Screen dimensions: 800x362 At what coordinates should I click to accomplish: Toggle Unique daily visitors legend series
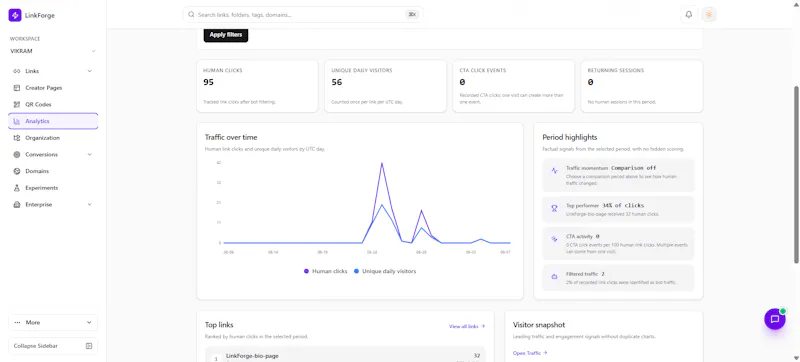pos(385,271)
